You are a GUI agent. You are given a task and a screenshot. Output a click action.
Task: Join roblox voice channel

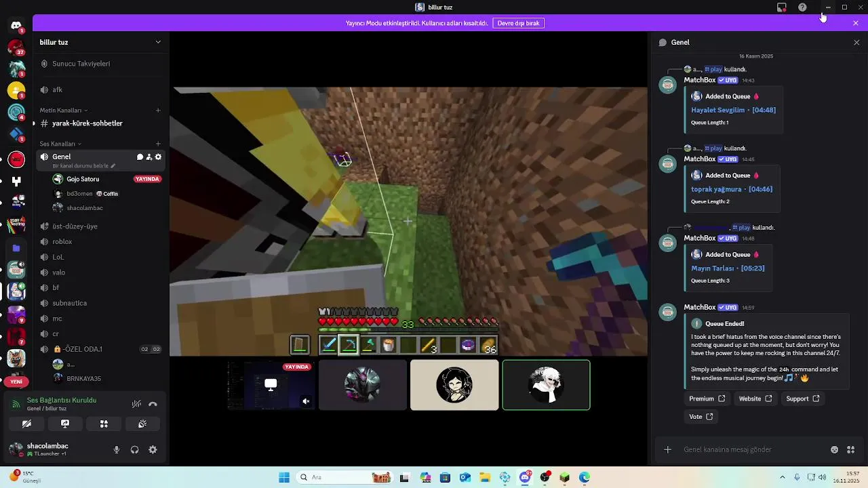(101, 241)
